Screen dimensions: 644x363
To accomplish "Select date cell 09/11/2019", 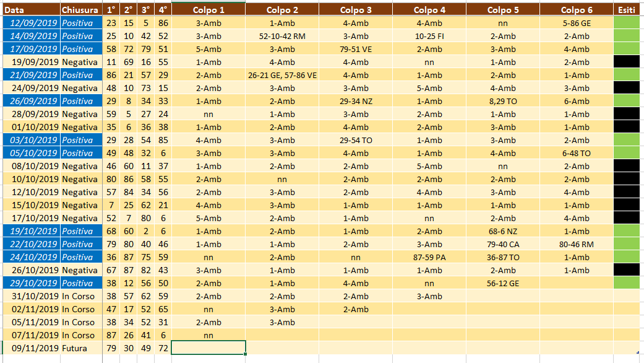I will point(32,348).
